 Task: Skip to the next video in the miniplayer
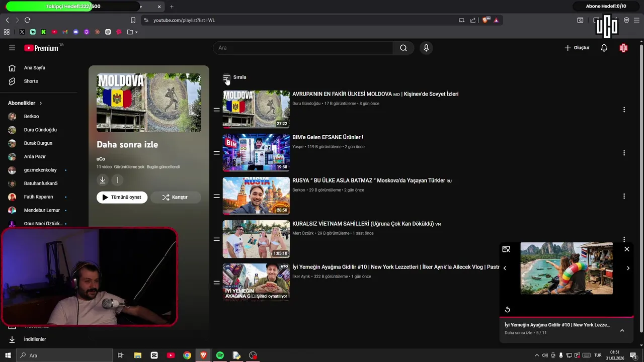[x=628, y=268]
